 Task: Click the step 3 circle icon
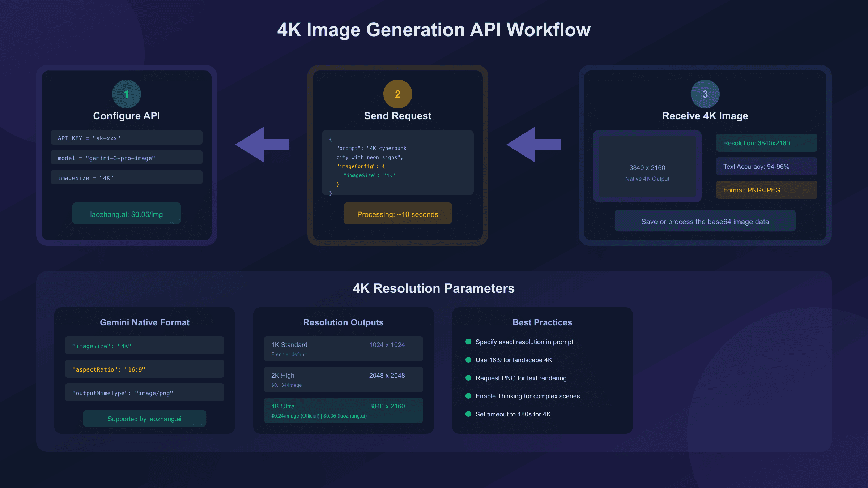pyautogui.click(x=705, y=94)
